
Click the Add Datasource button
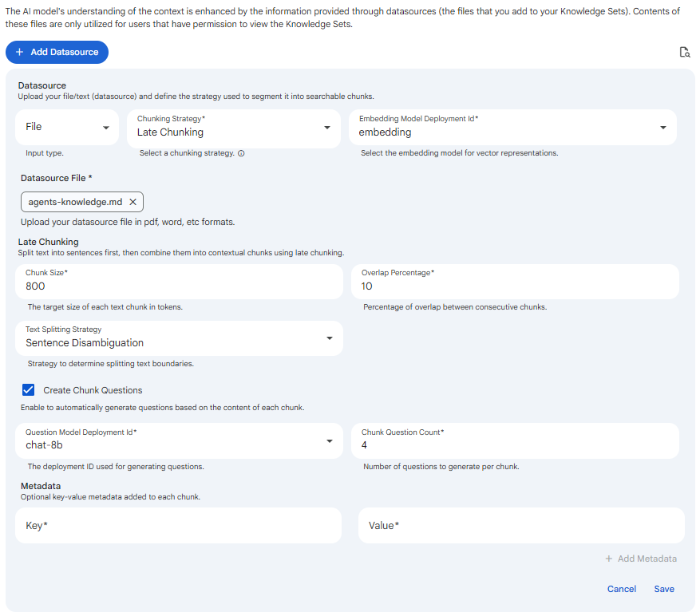[x=57, y=52]
